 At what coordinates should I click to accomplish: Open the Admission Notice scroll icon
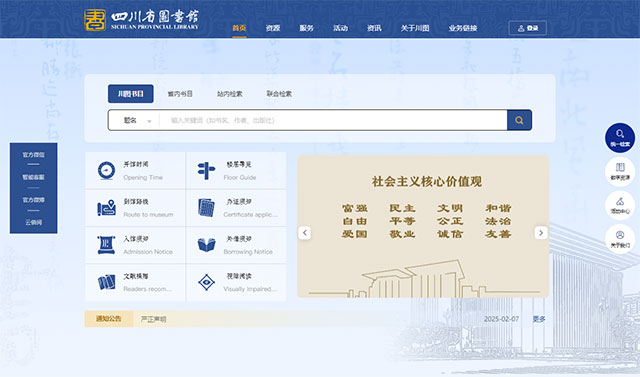pyautogui.click(x=107, y=245)
